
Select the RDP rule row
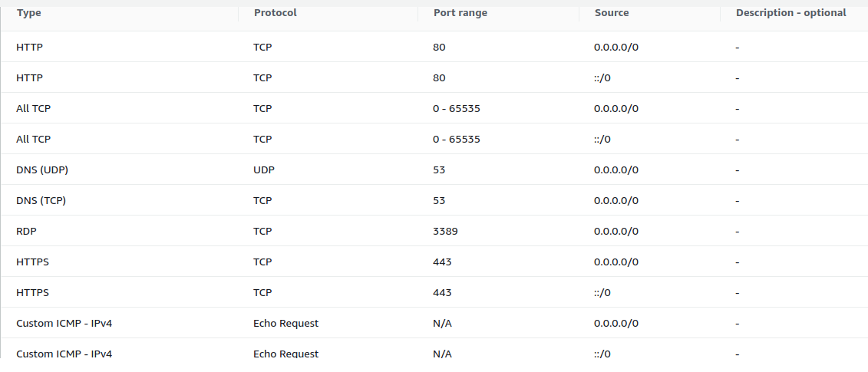tap(434, 231)
